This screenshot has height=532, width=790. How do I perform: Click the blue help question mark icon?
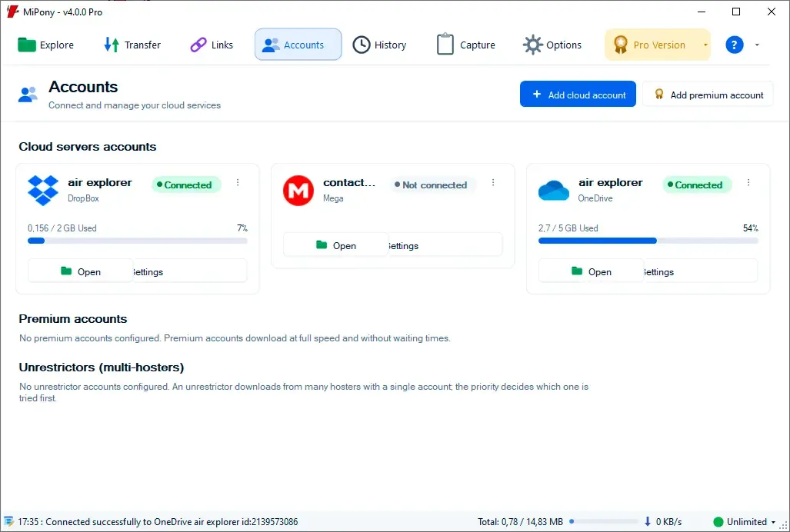(734, 45)
